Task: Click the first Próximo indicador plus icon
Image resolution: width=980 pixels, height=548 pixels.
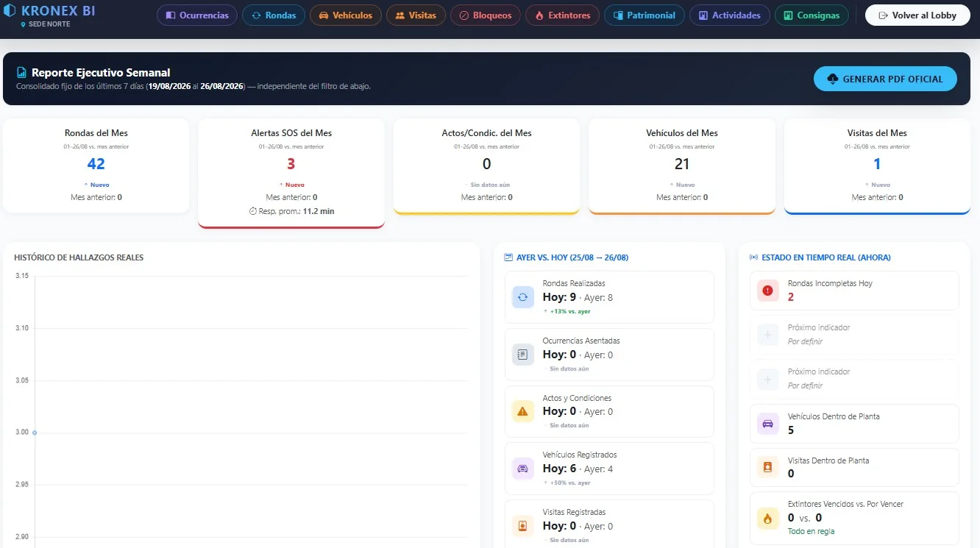Action: 767,335
